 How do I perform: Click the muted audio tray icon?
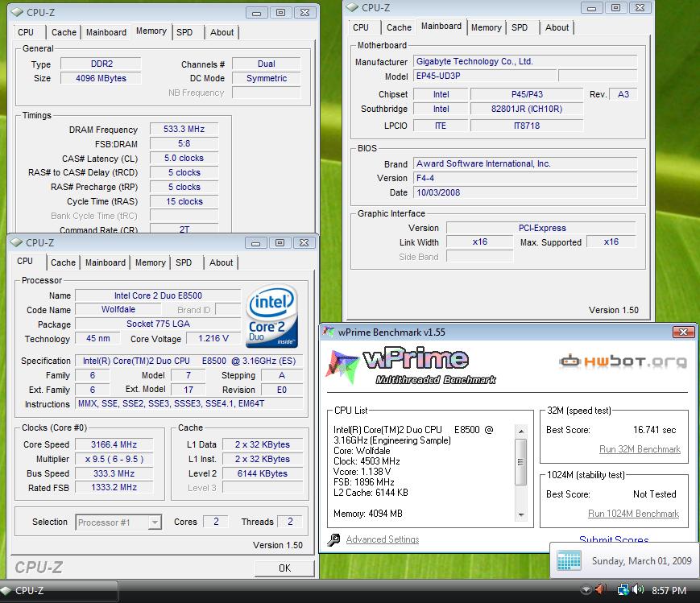tap(601, 589)
